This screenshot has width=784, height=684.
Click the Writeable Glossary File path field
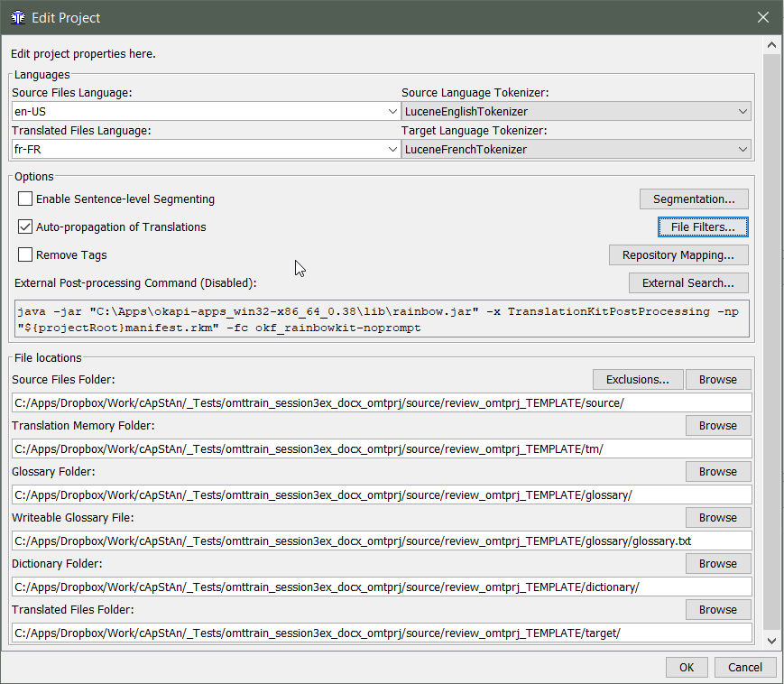pos(382,541)
